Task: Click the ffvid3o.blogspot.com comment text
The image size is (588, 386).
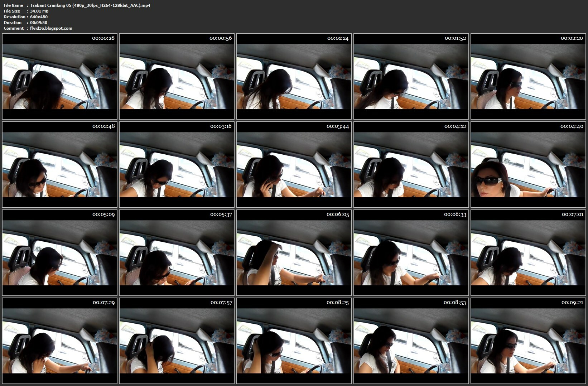Action: (51, 28)
